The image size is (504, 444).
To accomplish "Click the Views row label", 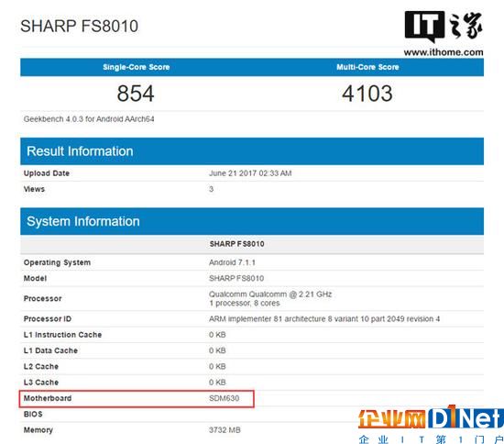I will tap(34, 189).
